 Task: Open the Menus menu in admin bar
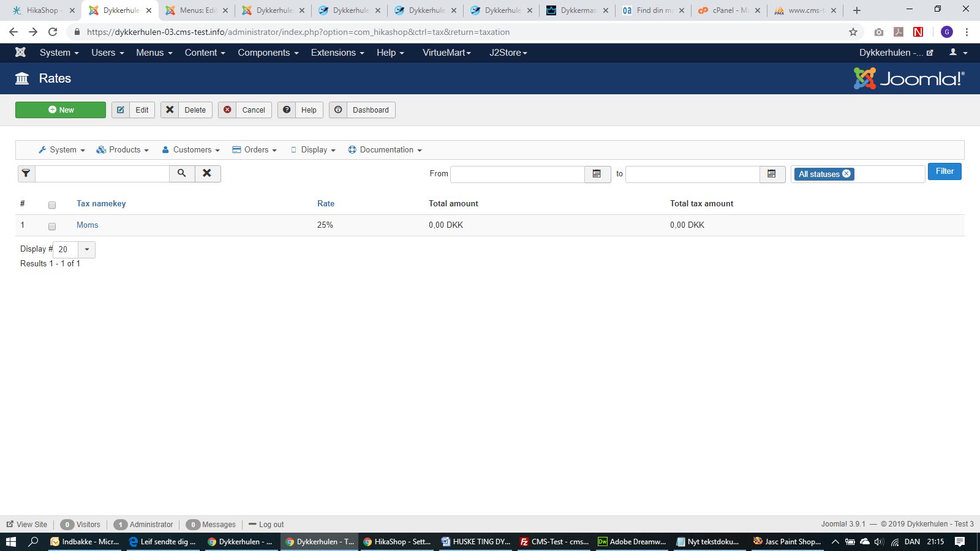point(154,53)
